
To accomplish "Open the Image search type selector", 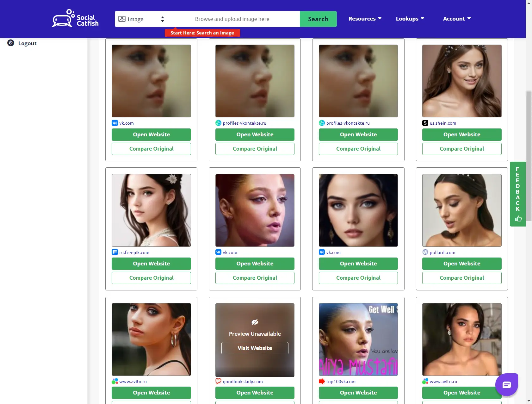I will tap(141, 19).
